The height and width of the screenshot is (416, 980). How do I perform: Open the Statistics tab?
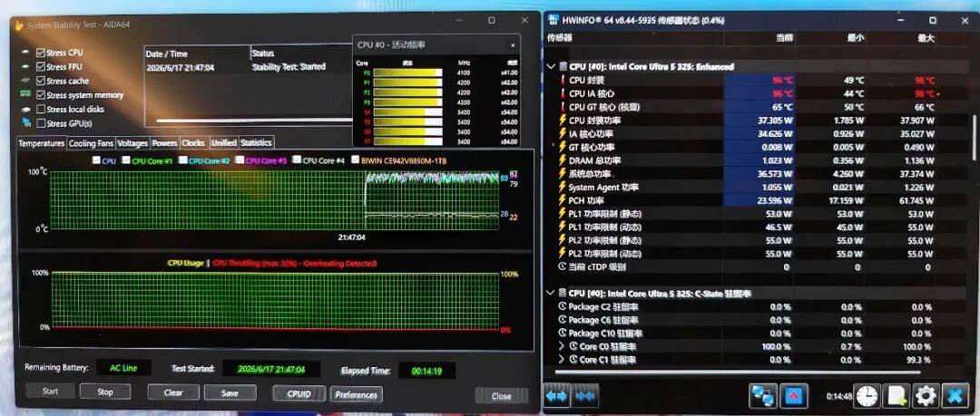256,143
